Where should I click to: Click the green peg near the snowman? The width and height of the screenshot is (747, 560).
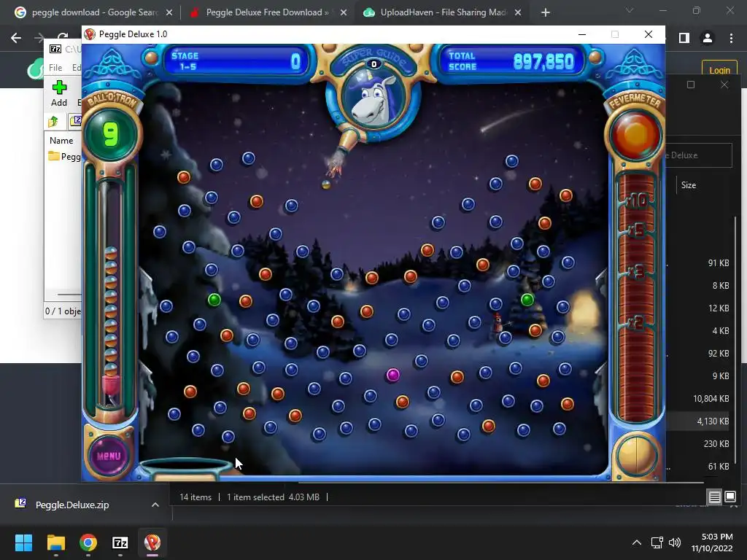pos(527,300)
